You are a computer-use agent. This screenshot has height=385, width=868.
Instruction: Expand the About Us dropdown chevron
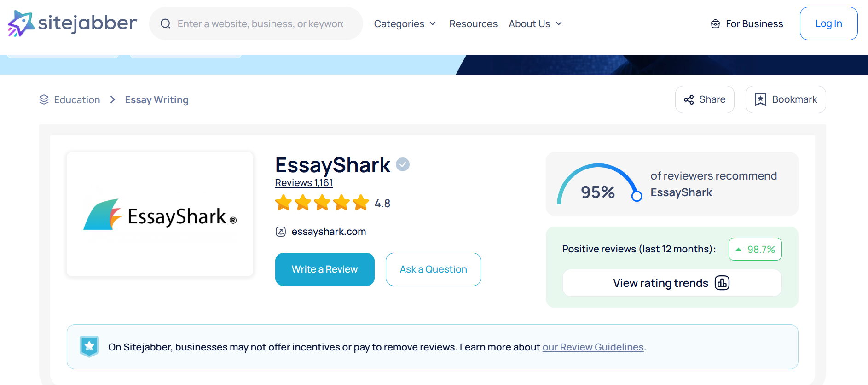coord(559,24)
